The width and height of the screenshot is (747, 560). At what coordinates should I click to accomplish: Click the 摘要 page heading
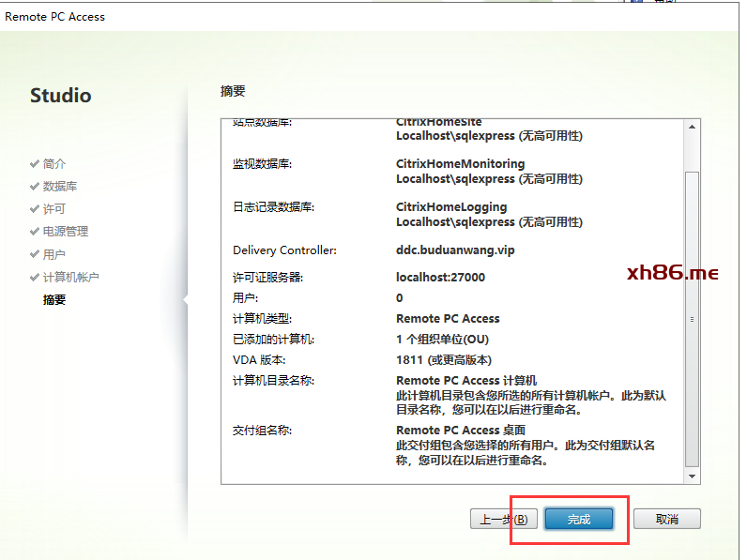click(x=233, y=91)
